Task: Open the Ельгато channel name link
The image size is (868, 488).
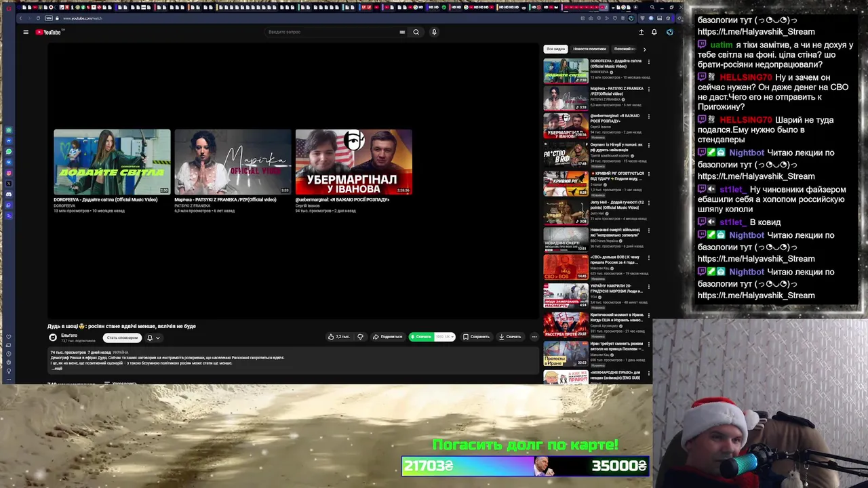Action: (x=69, y=335)
